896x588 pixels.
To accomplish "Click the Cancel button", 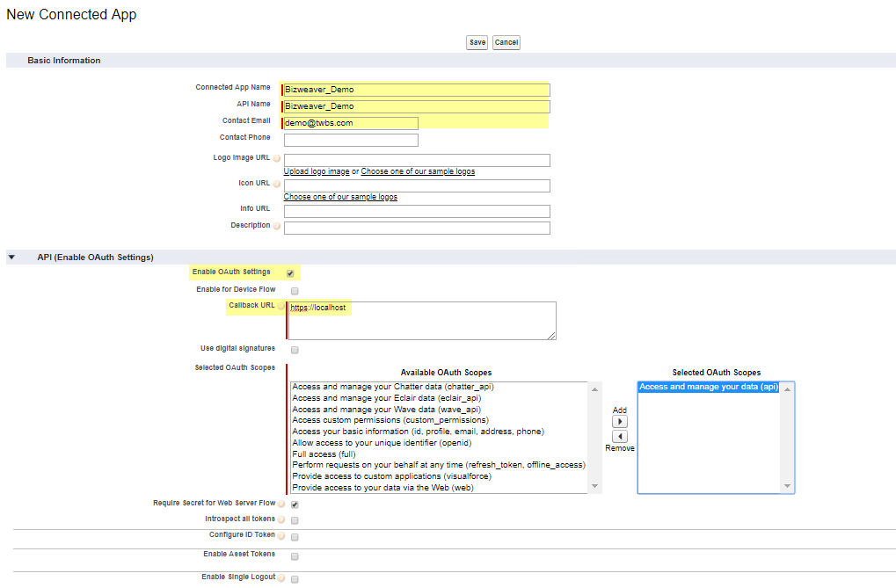I will click(x=506, y=42).
